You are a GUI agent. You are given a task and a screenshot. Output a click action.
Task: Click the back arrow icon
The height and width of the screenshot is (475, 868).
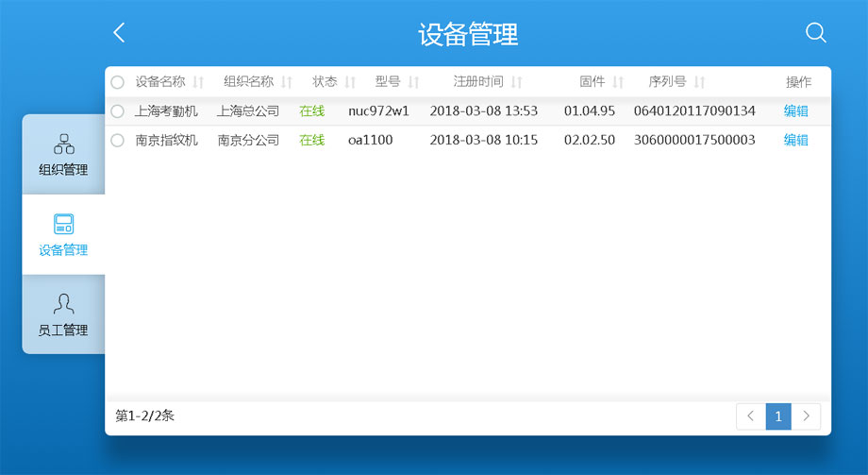pyautogui.click(x=119, y=33)
